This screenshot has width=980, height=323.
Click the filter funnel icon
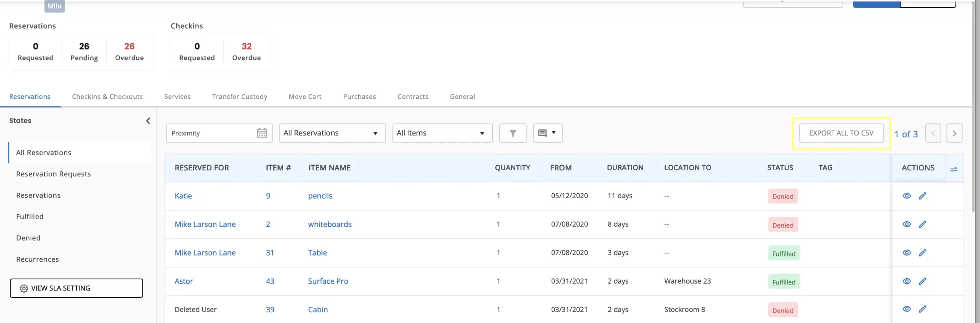coord(513,133)
